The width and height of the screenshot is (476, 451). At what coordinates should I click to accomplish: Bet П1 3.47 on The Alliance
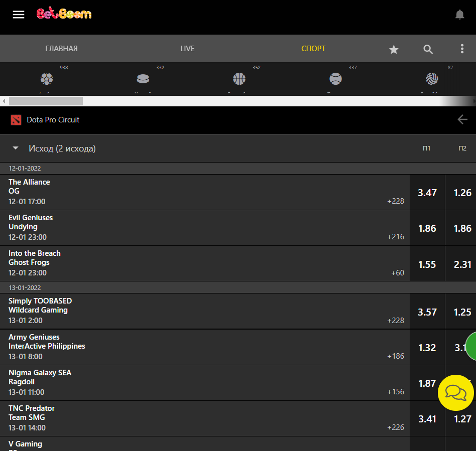coord(427,193)
